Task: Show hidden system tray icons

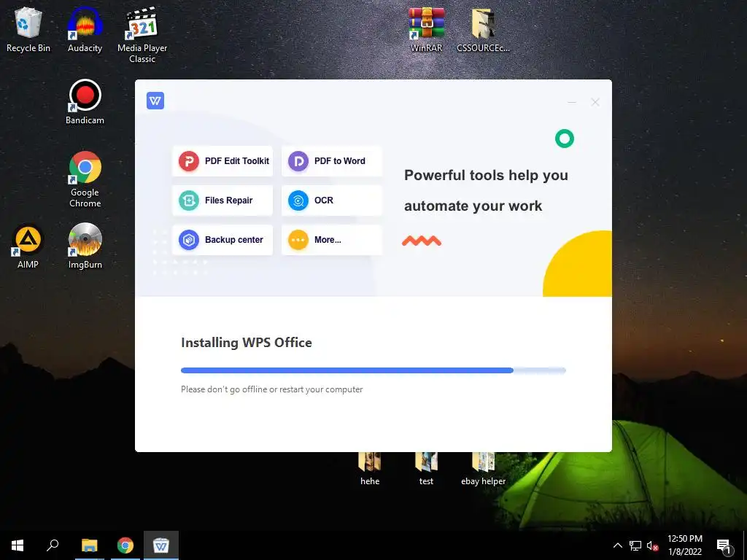Action: tap(617, 545)
